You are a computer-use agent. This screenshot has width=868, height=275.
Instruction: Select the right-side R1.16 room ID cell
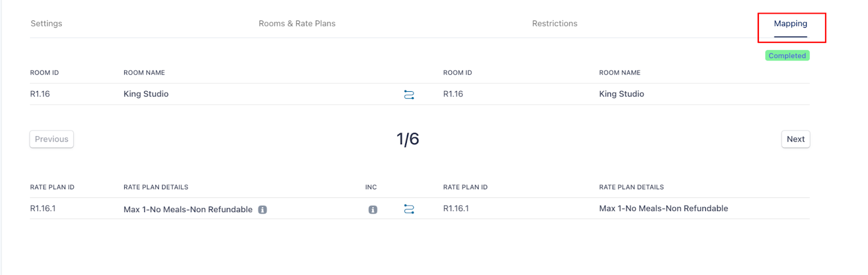click(x=453, y=94)
